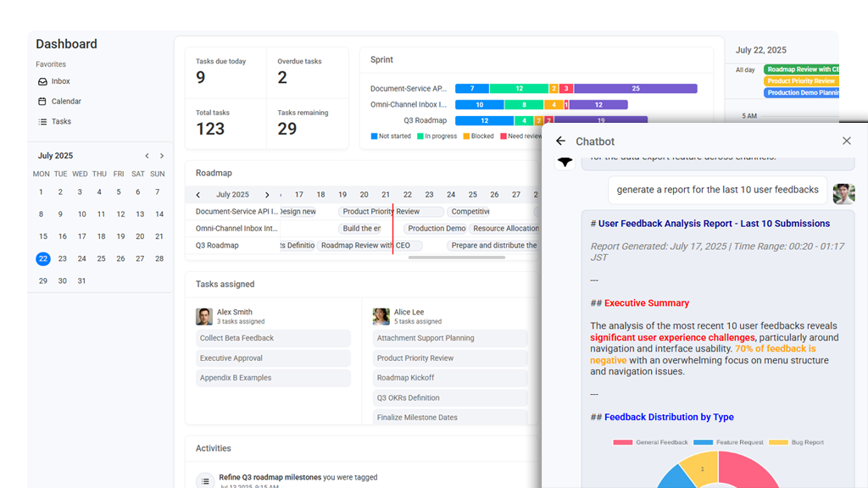Open the Finalize Milestone Dates task
868x488 pixels.
(450, 417)
